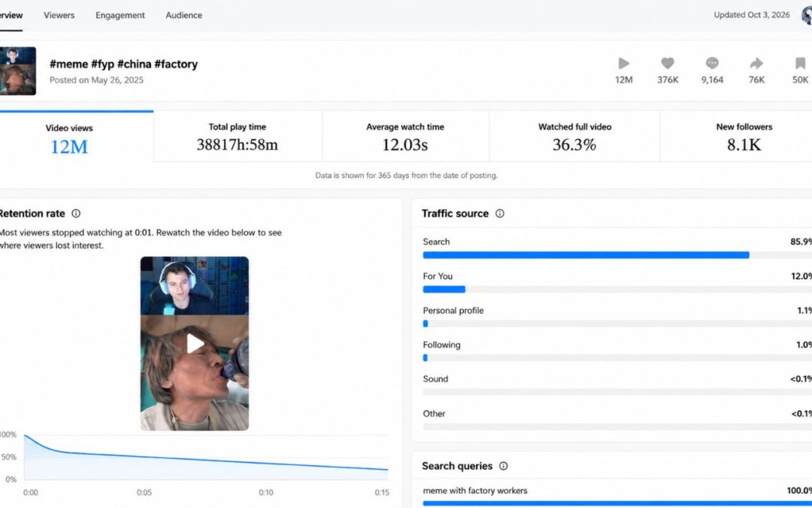The height and width of the screenshot is (508, 812).
Task: Open the info icon beside Traffic source
Action: (x=500, y=214)
